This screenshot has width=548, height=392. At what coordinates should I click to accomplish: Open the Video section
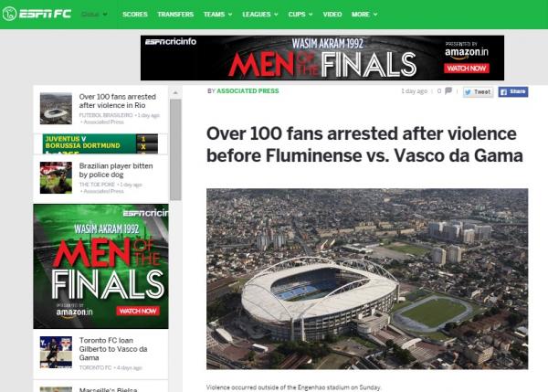point(332,15)
